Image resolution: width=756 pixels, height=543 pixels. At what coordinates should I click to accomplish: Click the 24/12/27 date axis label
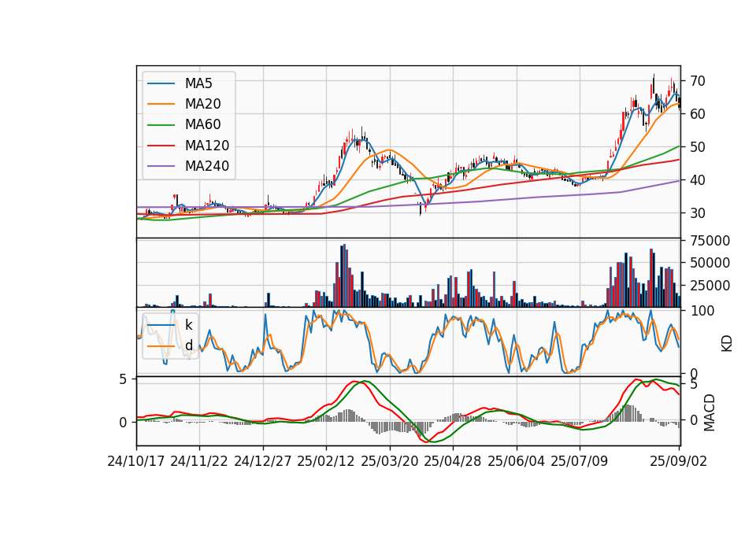pyautogui.click(x=263, y=461)
